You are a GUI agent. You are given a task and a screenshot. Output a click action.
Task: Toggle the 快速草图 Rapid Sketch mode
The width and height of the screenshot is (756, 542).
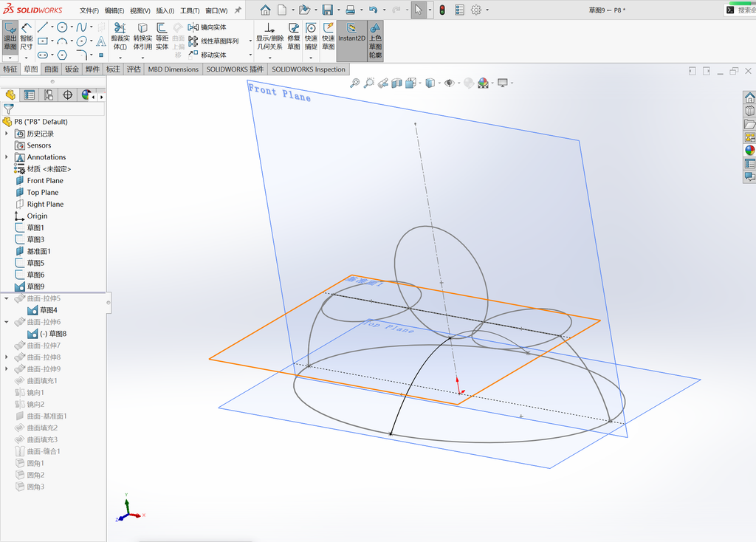pyautogui.click(x=329, y=37)
